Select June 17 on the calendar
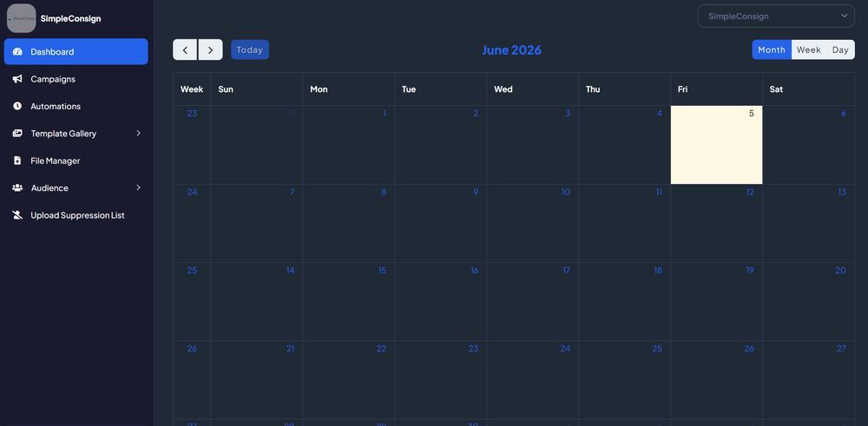 pyautogui.click(x=533, y=302)
